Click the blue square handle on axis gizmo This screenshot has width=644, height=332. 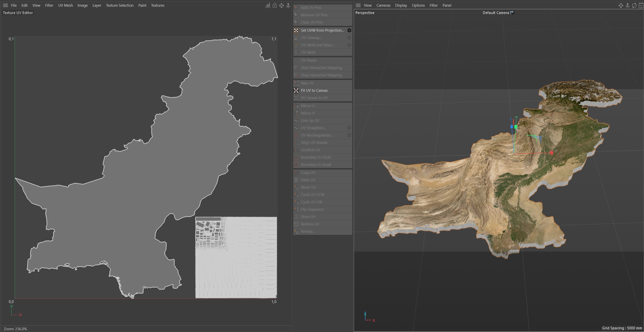point(512,127)
